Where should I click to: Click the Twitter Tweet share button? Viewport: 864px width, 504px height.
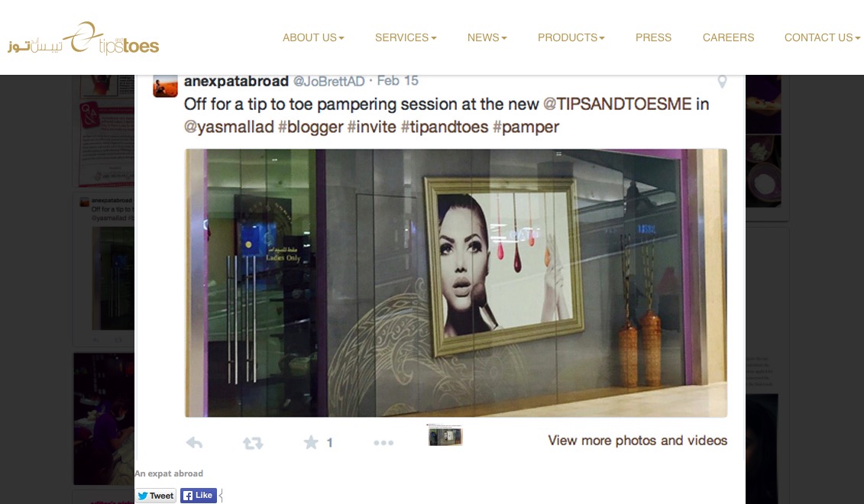[156, 496]
